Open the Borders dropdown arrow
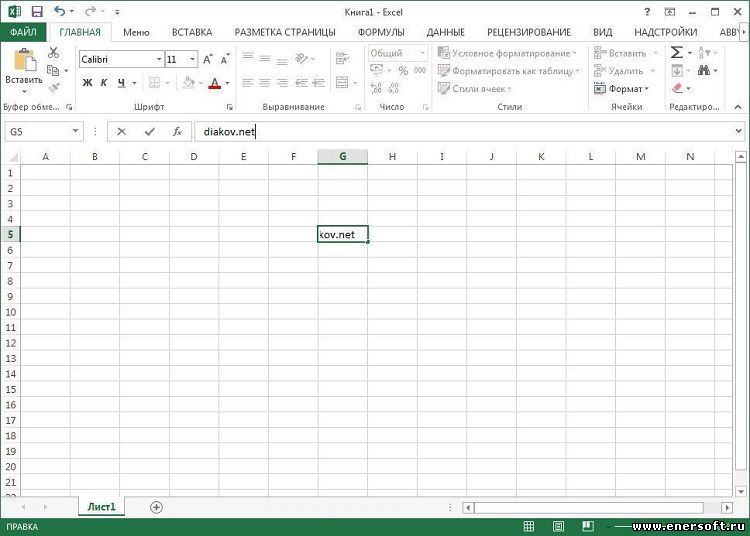 [167, 83]
